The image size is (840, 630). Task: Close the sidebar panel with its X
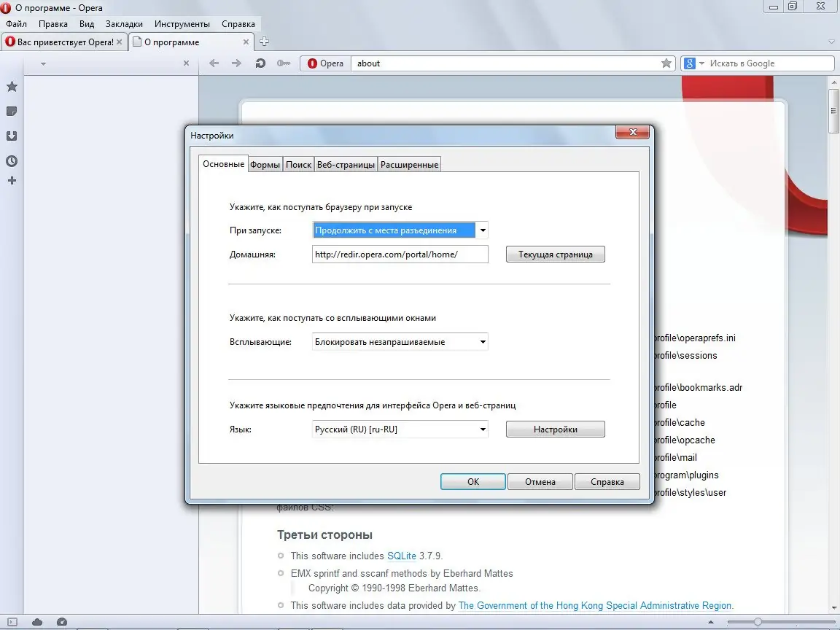pyautogui.click(x=187, y=63)
